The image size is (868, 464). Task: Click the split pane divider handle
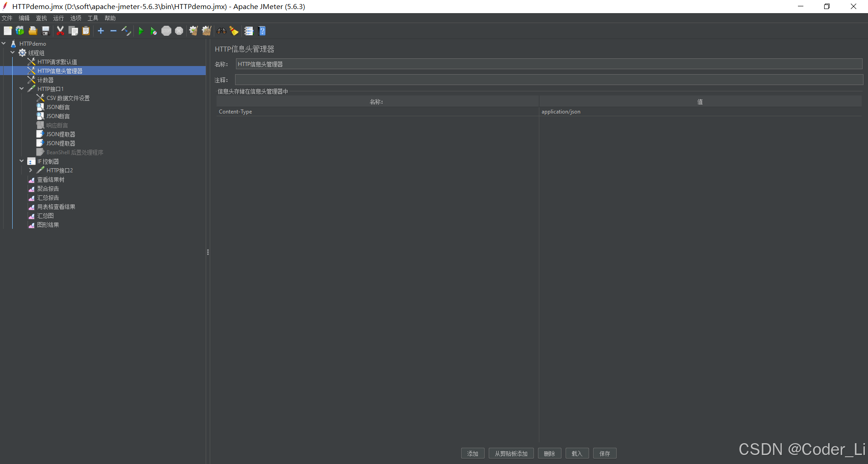point(208,252)
